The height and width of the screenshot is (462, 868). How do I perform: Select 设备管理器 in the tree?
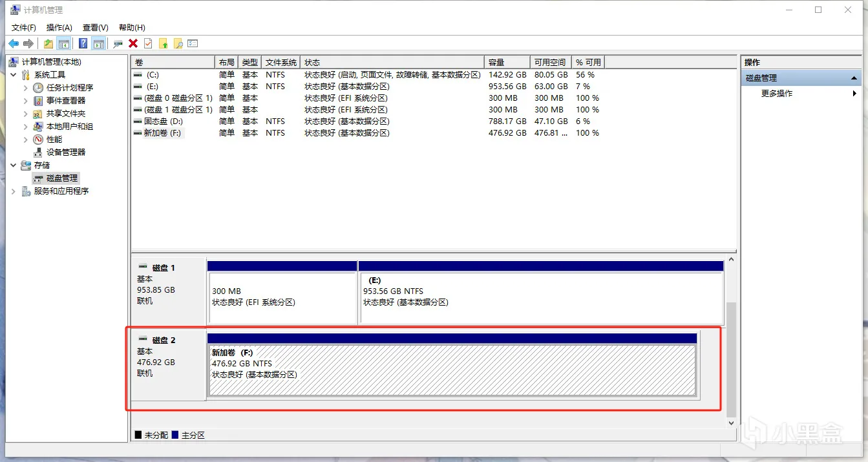66,152
